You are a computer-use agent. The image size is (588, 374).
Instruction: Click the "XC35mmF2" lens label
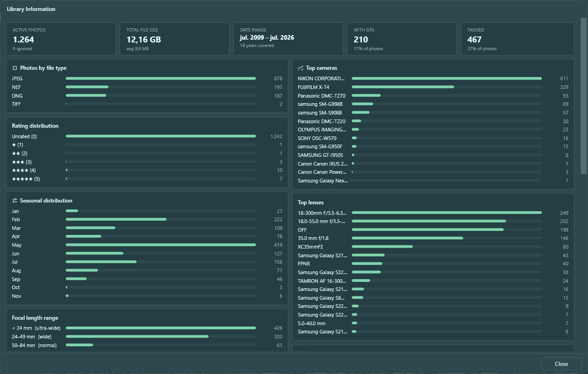310,247
